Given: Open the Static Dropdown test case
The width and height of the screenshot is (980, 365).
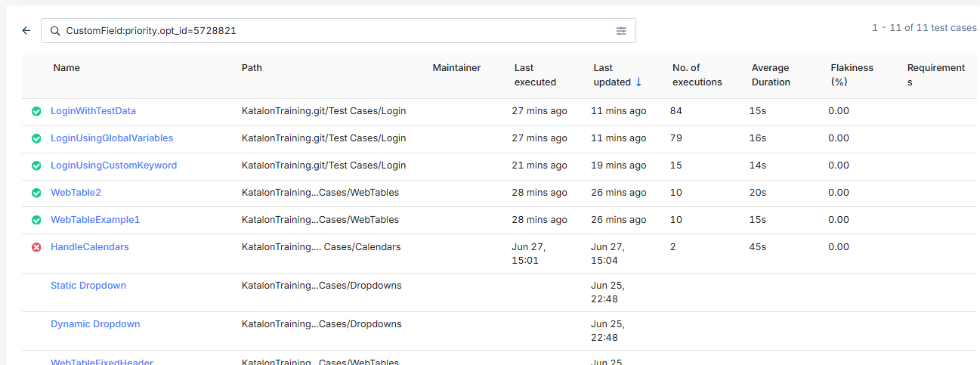Looking at the screenshot, I should (x=88, y=286).
